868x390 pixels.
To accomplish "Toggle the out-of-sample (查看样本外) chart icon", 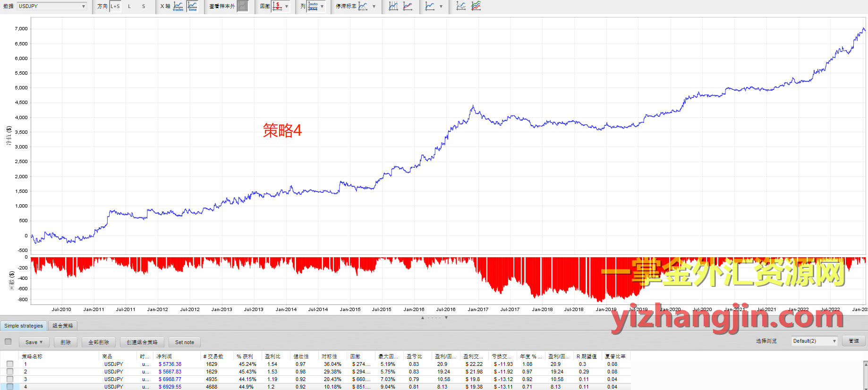I will click(242, 6).
